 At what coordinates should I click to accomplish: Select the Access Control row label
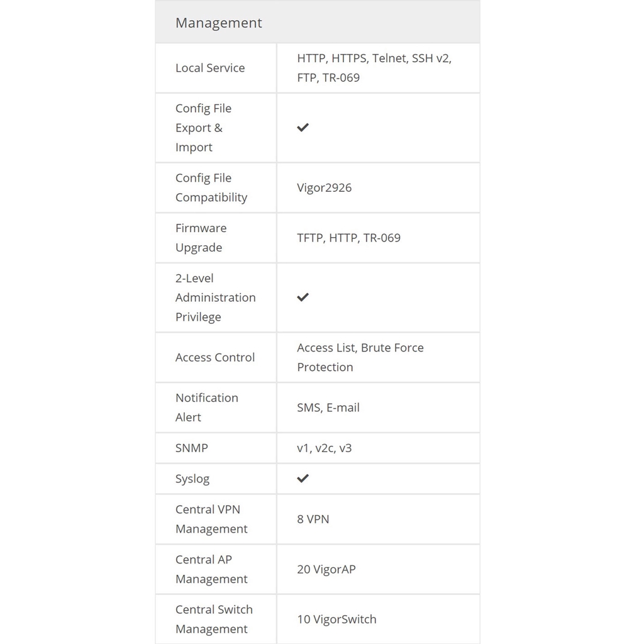point(215,357)
